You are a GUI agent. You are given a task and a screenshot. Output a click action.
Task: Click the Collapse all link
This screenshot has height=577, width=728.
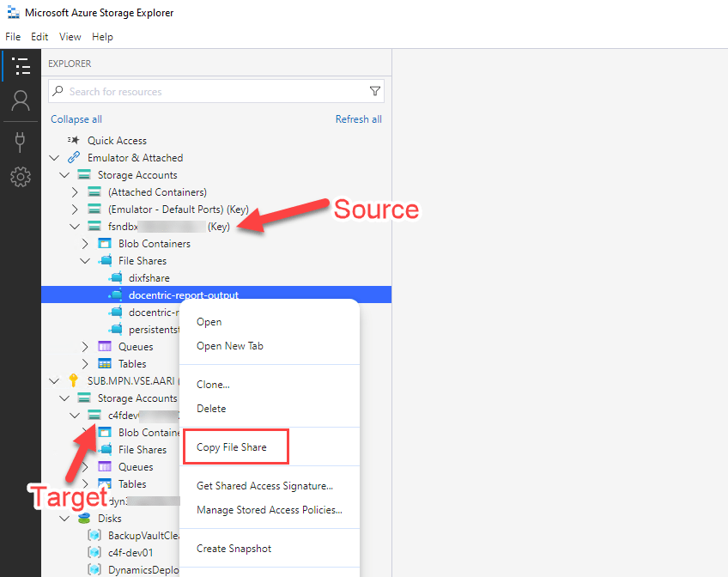(76, 119)
